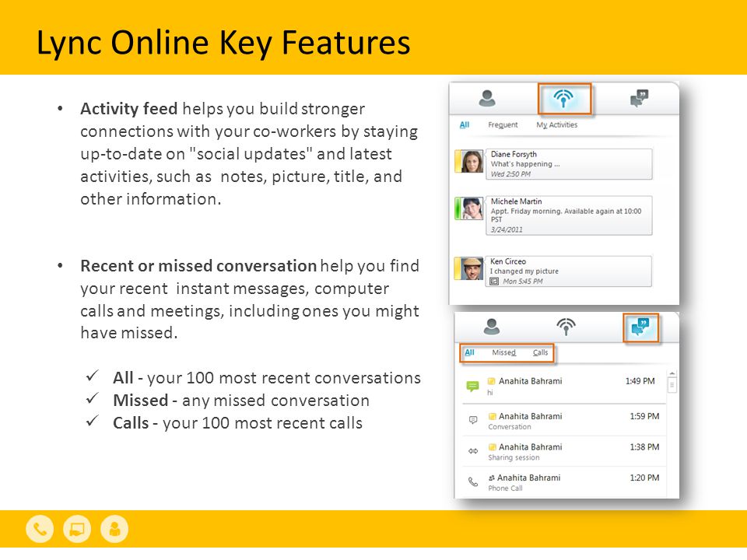Click the bold Recent or missed conversation text

[x=198, y=266]
